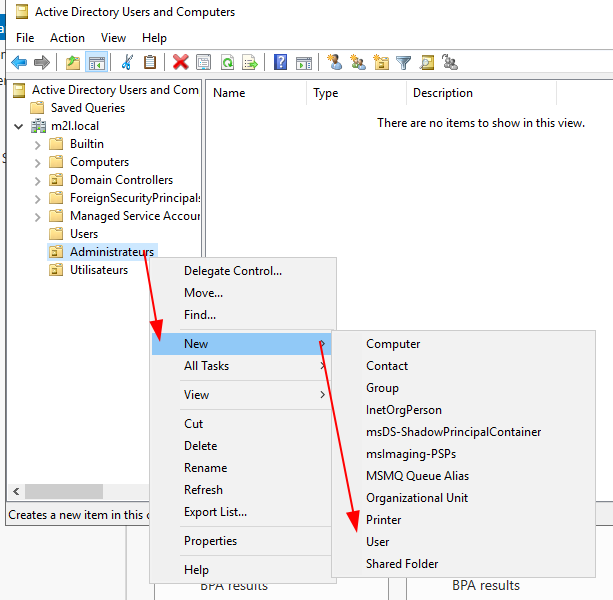This screenshot has width=613, height=600.
Task: Click the tree pane horizontal scrollbar thumb
Action: [x=64, y=491]
